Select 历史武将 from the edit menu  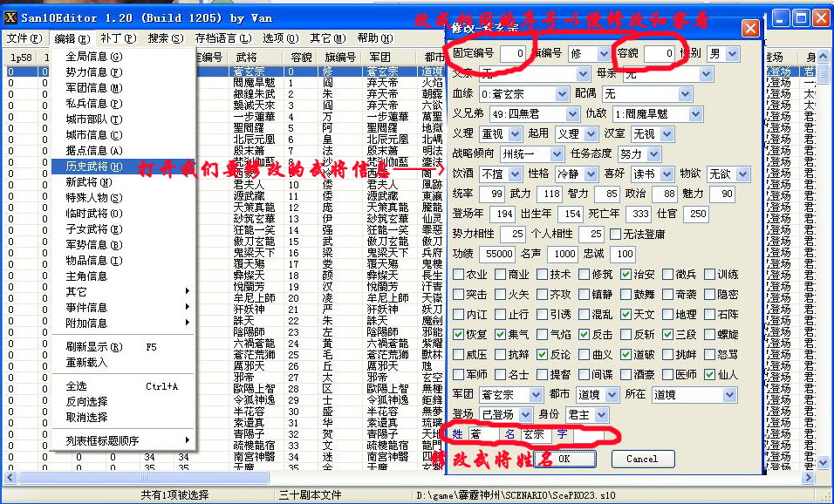click(x=93, y=167)
